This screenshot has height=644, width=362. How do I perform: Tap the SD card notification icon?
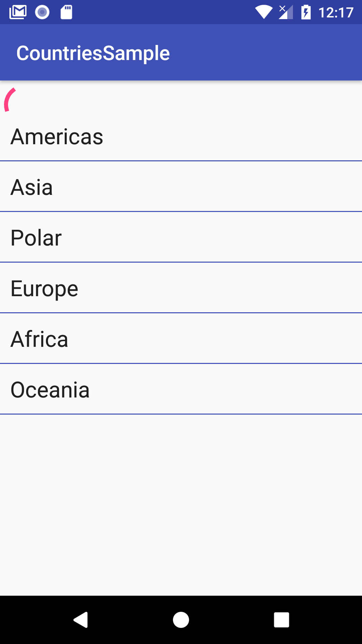coord(66,12)
